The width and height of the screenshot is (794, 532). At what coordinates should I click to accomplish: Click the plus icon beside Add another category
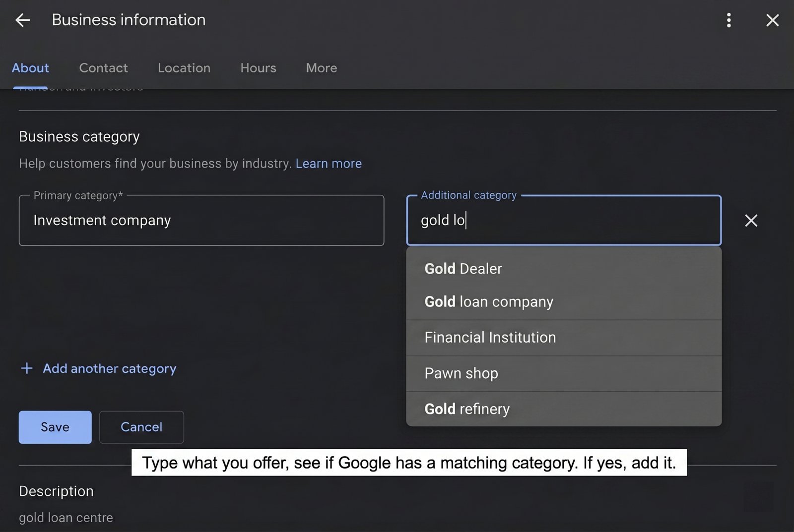27,368
